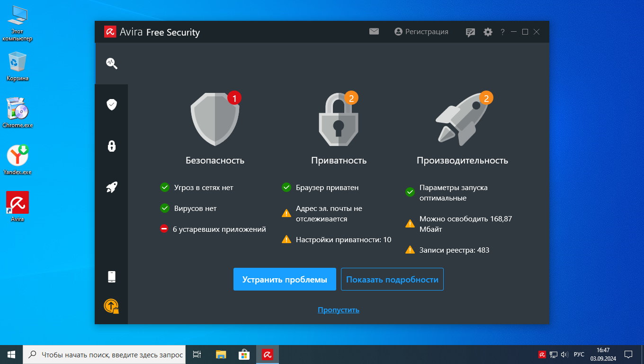
Task: Click the upgrade arrow sidebar icon
Action: (111, 306)
